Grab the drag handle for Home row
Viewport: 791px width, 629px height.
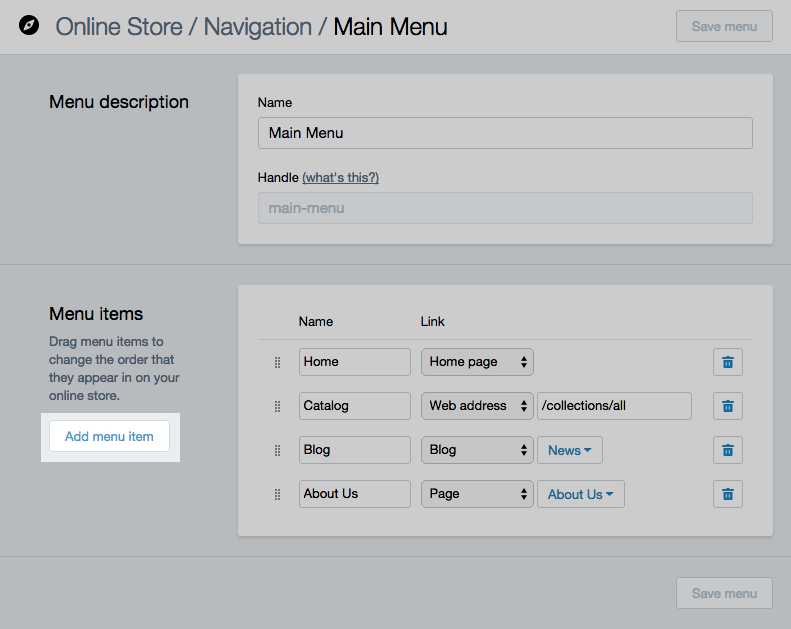point(277,362)
